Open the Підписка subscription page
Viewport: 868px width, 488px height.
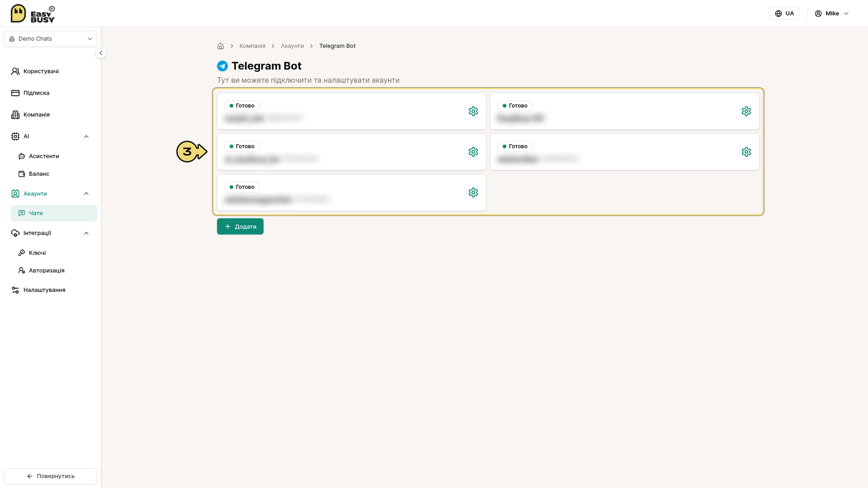(50, 93)
